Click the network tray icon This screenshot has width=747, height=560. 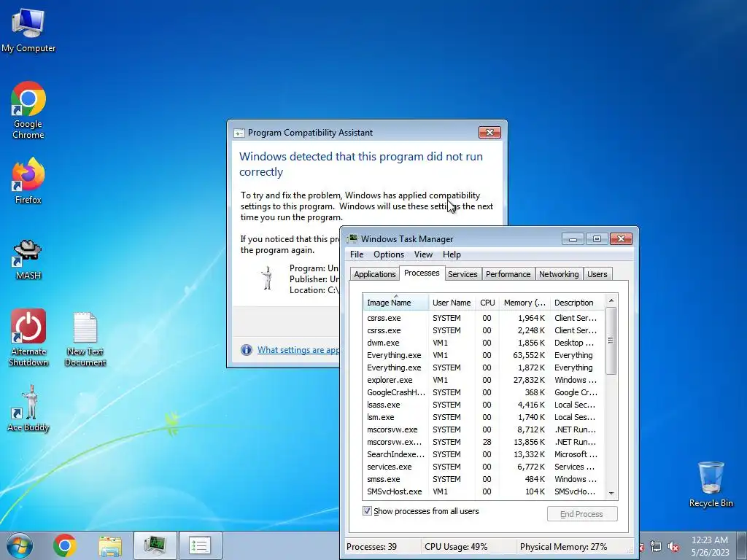click(656, 547)
